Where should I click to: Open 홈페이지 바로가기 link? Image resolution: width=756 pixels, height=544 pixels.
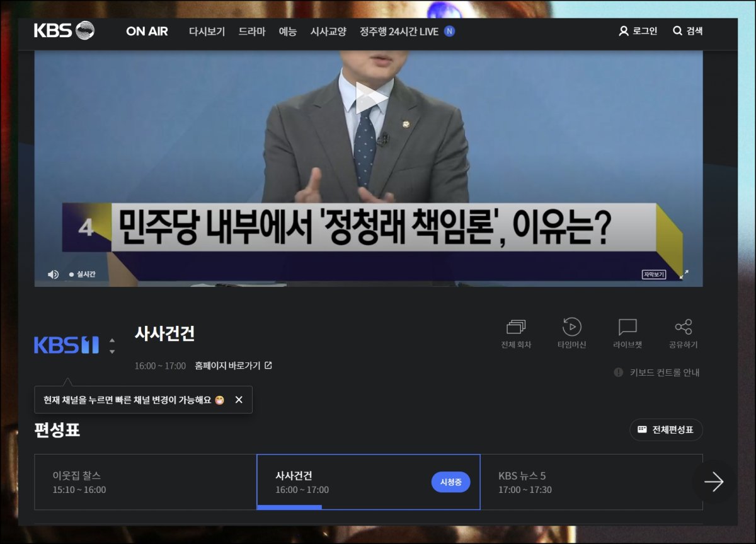[233, 366]
